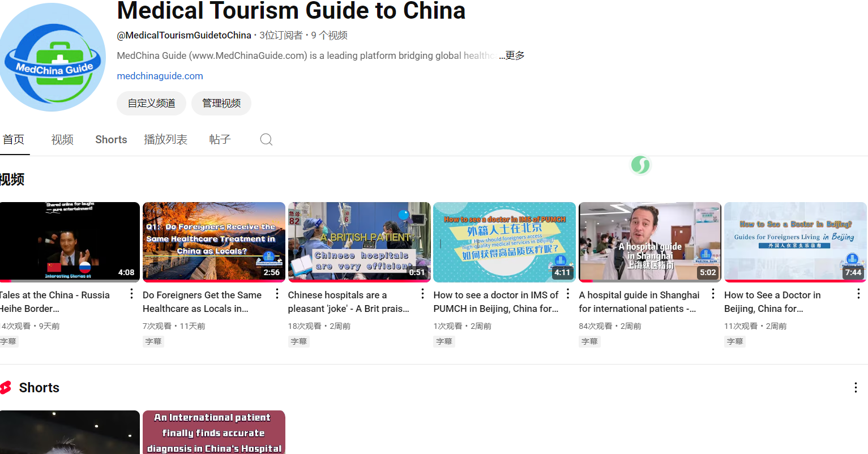Open options for the Beijing doctor guide video
Viewport: 868px width, 454px height.
pos(858,294)
